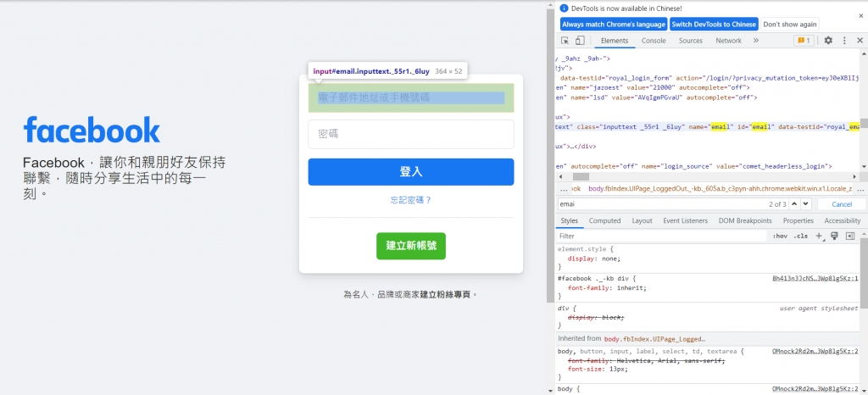Click Switch DevTools to Chinese button

click(x=714, y=25)
